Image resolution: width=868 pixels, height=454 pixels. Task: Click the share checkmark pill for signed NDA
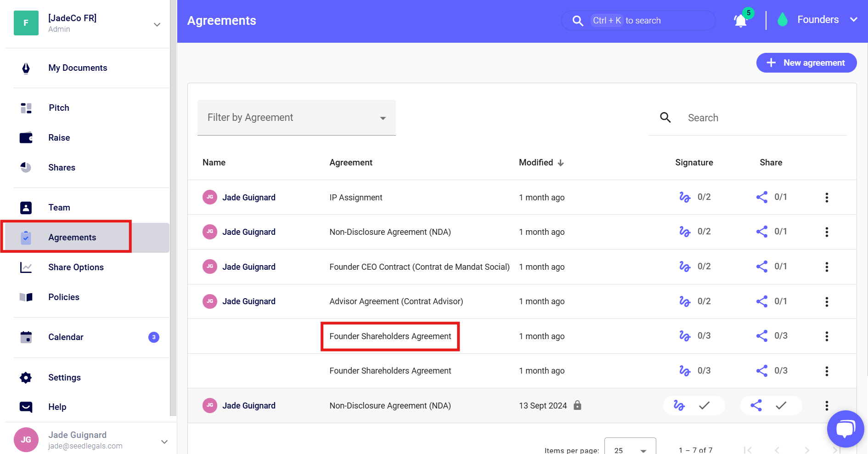coord(771,405)
